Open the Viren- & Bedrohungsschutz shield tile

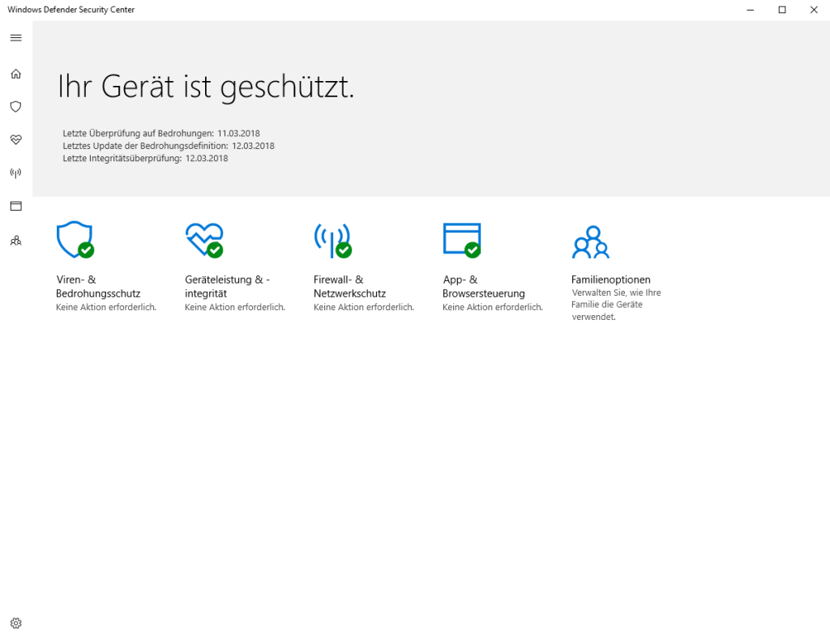(x=75, y=240)
